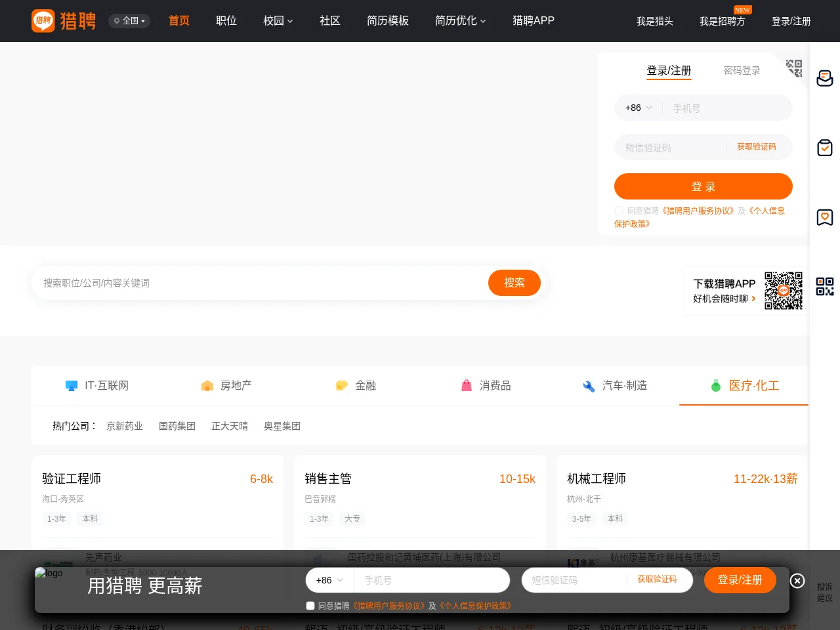This screenshot has width=840, height=630.
Task: Click 登录/注册 button in bottom banner
Action: coord(740,580)
